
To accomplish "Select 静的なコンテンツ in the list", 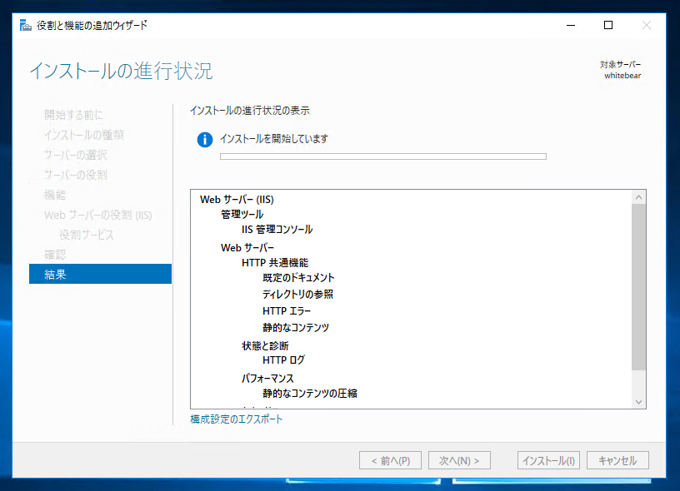I will (296, 327).
